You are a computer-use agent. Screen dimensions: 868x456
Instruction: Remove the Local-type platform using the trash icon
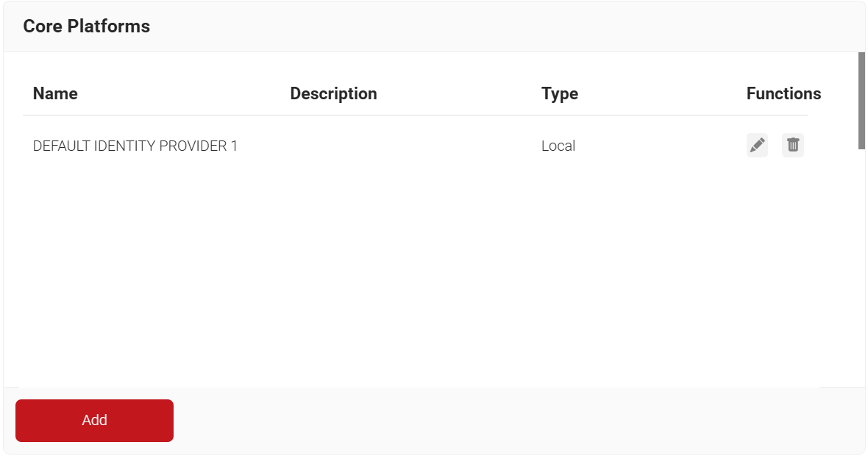pos(792,146)
